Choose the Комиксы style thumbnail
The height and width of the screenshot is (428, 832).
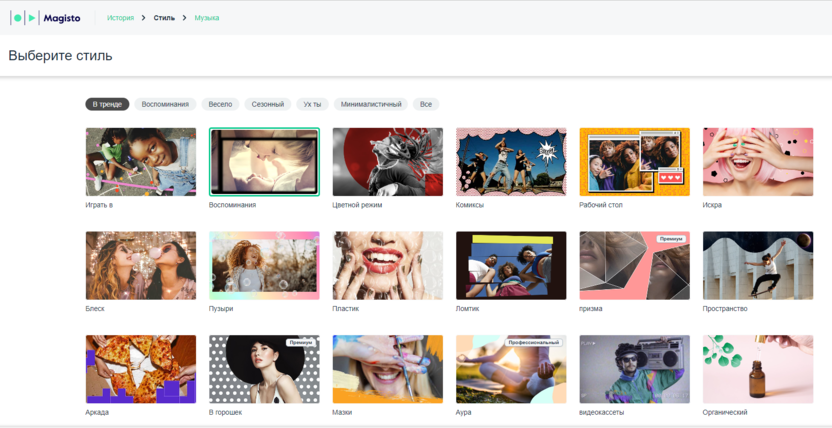point(511,162)
